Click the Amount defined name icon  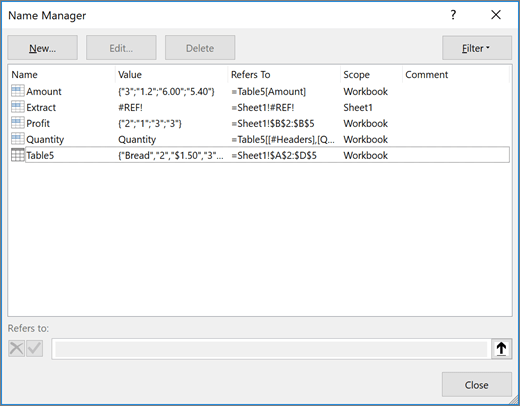tap(17, 91)
